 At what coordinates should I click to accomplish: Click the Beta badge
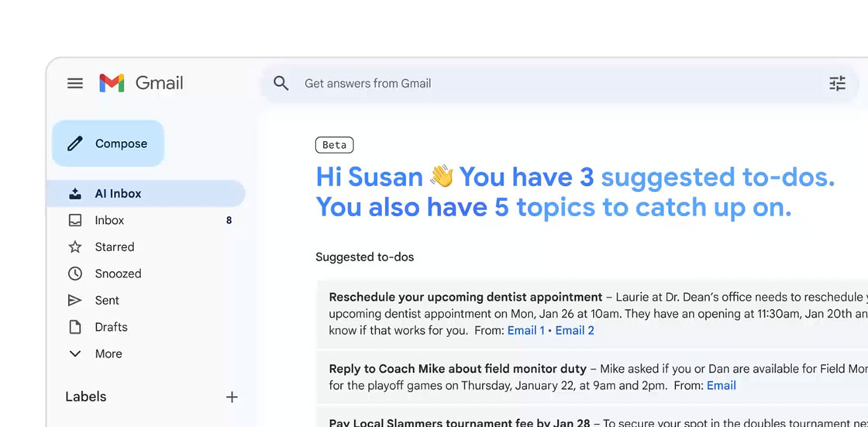click(334, 145)
